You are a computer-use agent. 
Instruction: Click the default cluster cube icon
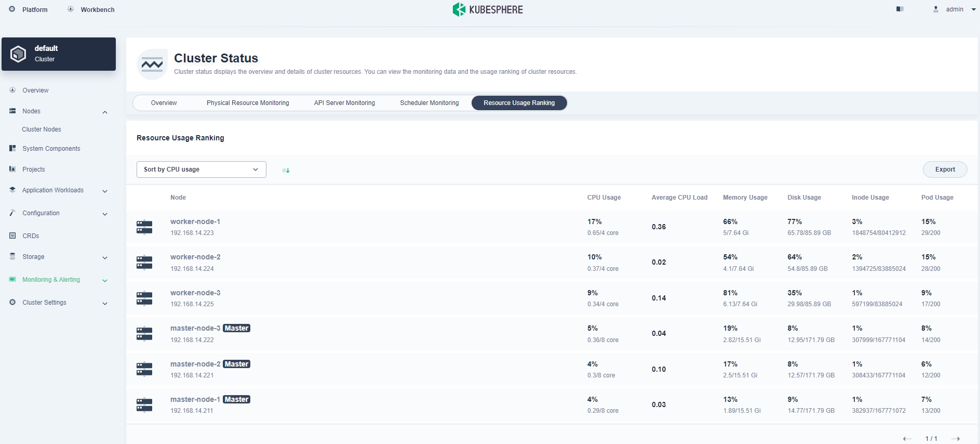tap(18, 54)
